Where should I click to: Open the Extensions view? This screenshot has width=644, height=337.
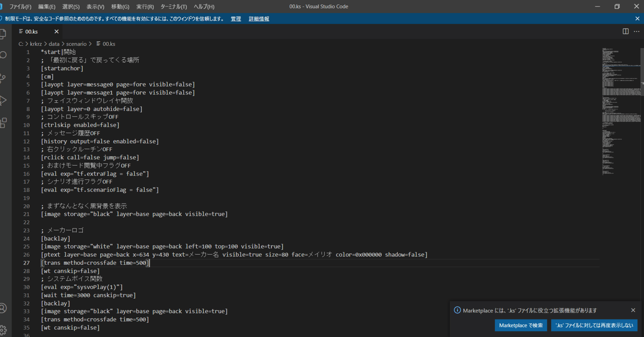(3, 123)
